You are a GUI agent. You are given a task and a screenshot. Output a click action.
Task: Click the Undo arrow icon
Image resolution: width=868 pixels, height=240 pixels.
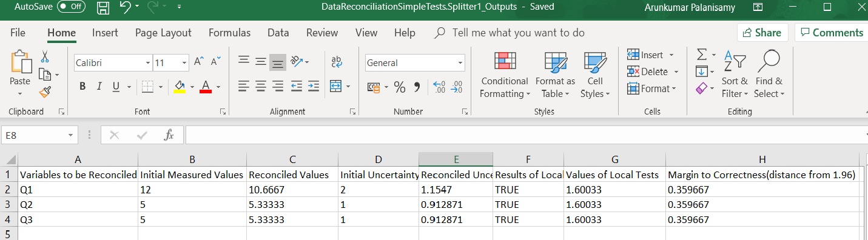[126, 7]
